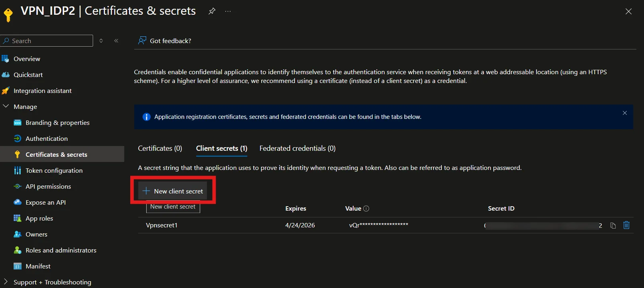Click the VPN_IDP2 key icon in title
Screen dimensions: 644x288
click(8, 15)
